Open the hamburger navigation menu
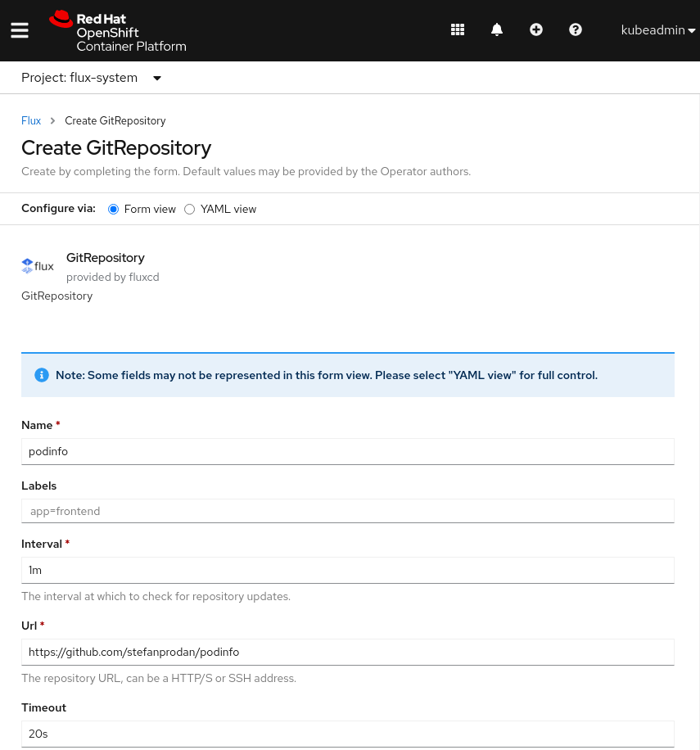The width and height of the screenshot is (700, 750). pos(20,30)
